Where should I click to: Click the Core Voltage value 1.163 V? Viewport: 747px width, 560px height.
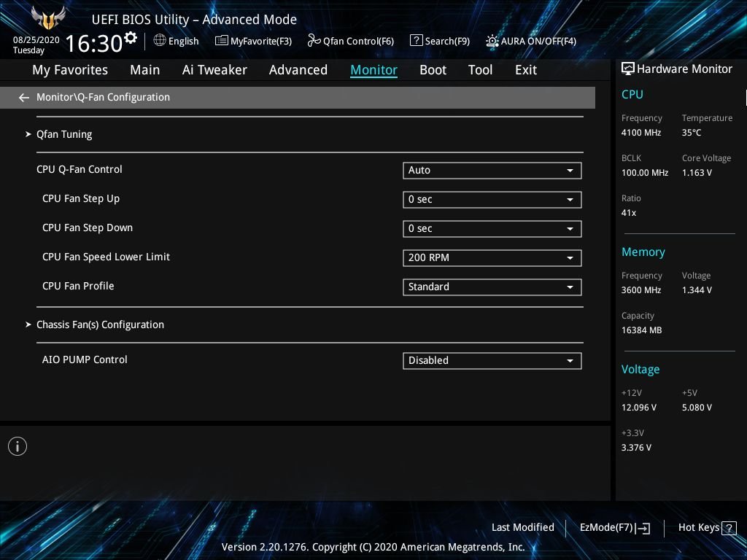coord(697,173)
